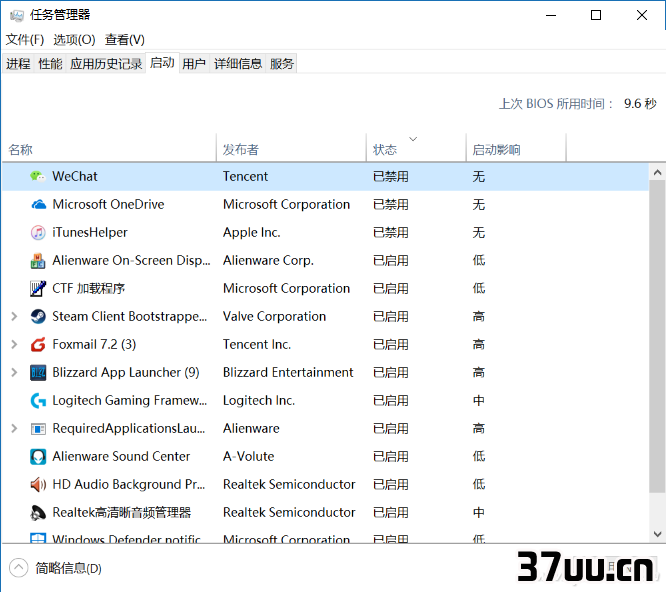This screenshot has height=592, width=666.
Task: Click the sort chevron above 状态 column
Action: 413,139
